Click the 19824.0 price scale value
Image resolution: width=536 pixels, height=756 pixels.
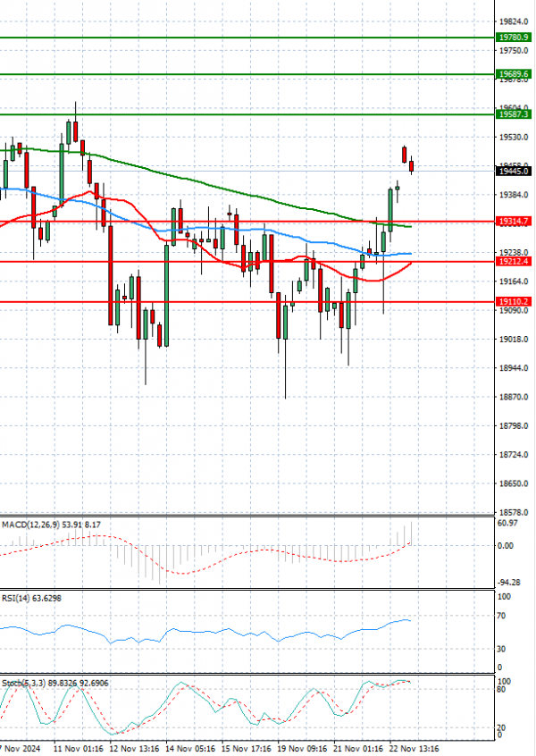(514, 21)
